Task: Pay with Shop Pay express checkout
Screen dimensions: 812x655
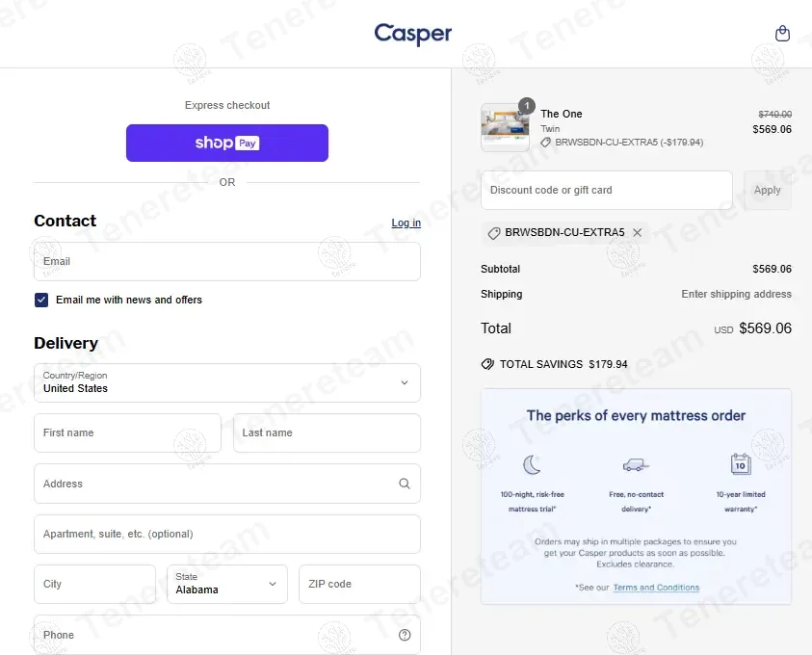Action: coord(227,143)
